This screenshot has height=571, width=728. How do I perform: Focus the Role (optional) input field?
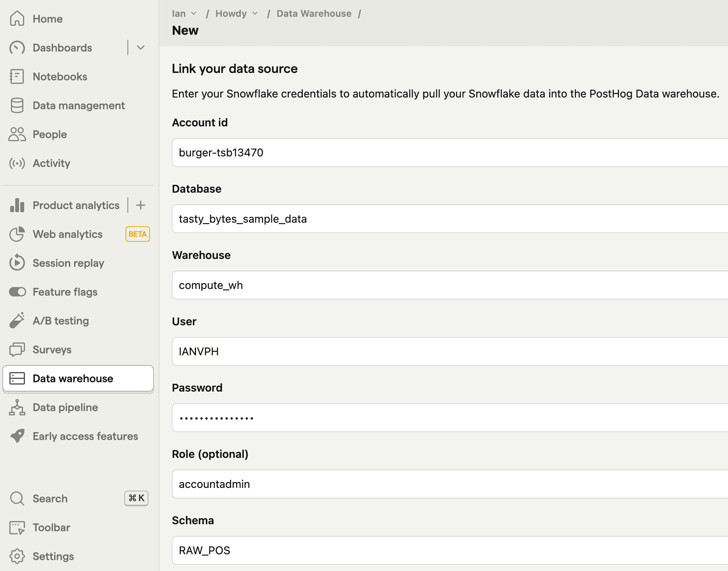[450, 484]
